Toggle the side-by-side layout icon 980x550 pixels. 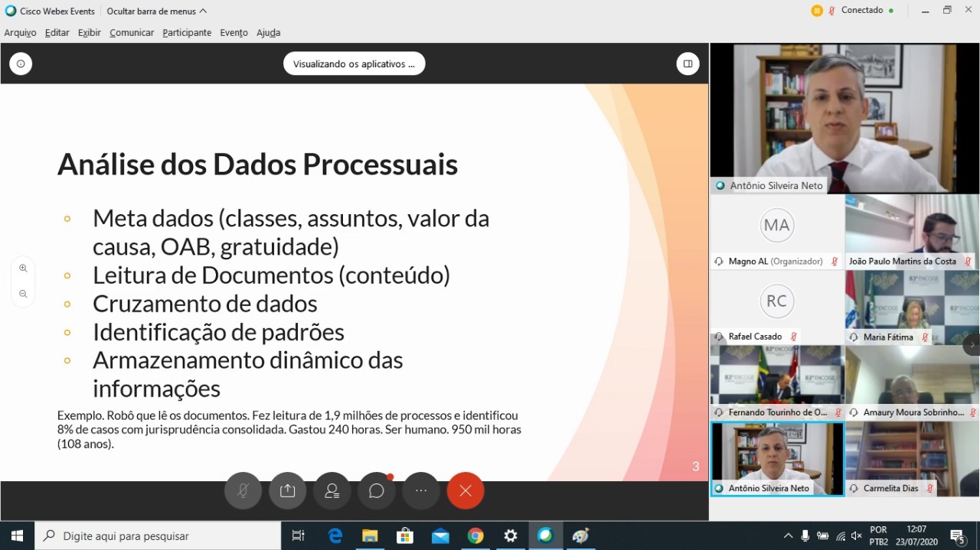tap(688, 64)
